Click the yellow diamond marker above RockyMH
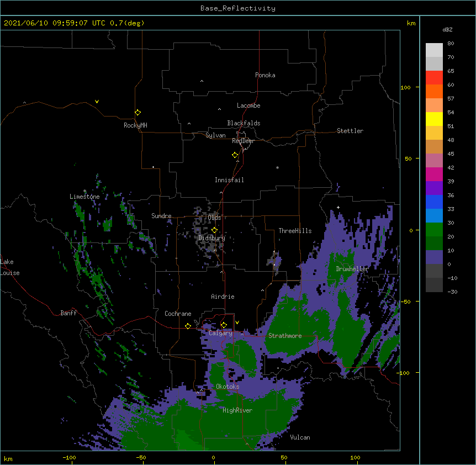Screen dimensions: 476x465 [137, 112]
